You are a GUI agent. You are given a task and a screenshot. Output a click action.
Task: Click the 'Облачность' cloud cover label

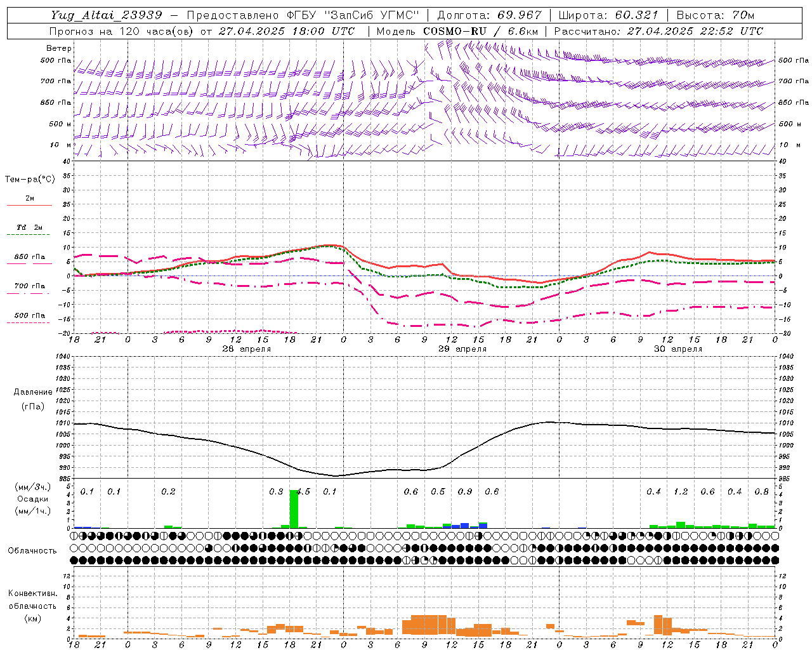coord(32,551)
